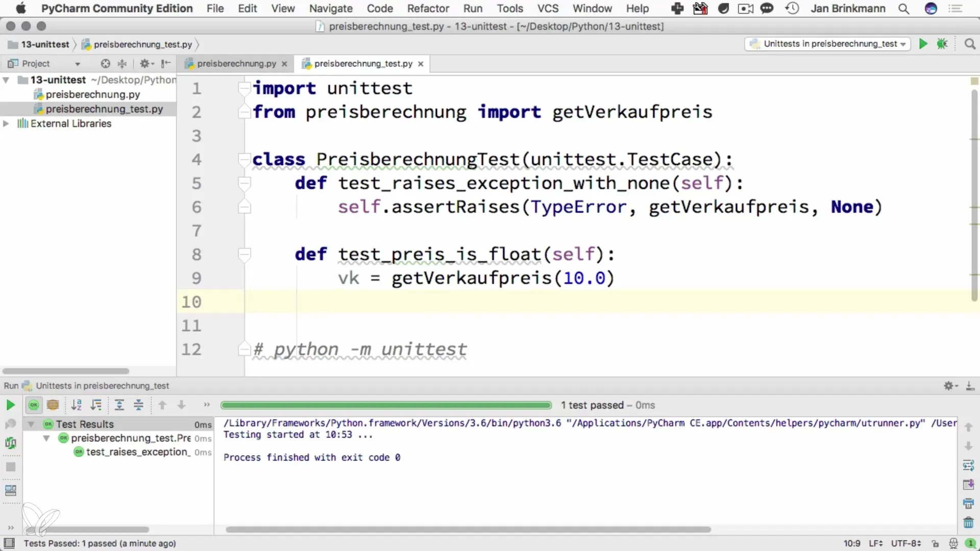The image size is (980, 551).
Task: Expand all test result nodes
Action: tap(119, 405)
